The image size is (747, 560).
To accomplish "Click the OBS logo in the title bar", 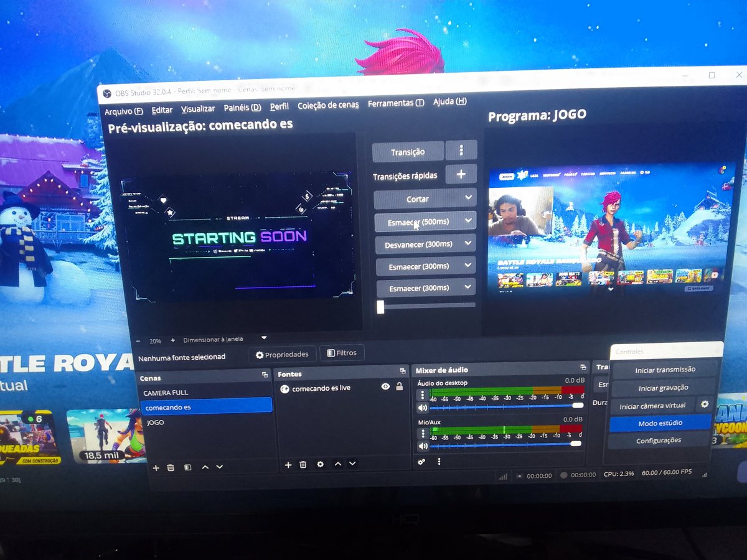I will click(106, 93).
